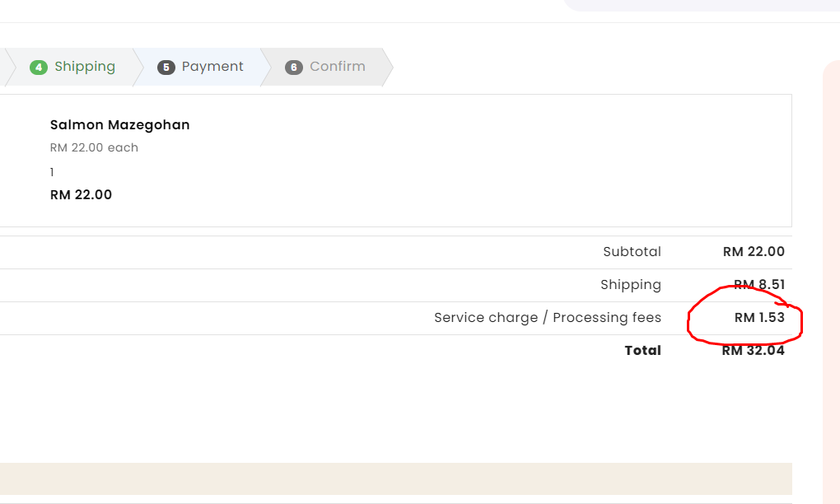Click the bold Total label
This screenshot has width=840, height=504.
click(642, 351)
